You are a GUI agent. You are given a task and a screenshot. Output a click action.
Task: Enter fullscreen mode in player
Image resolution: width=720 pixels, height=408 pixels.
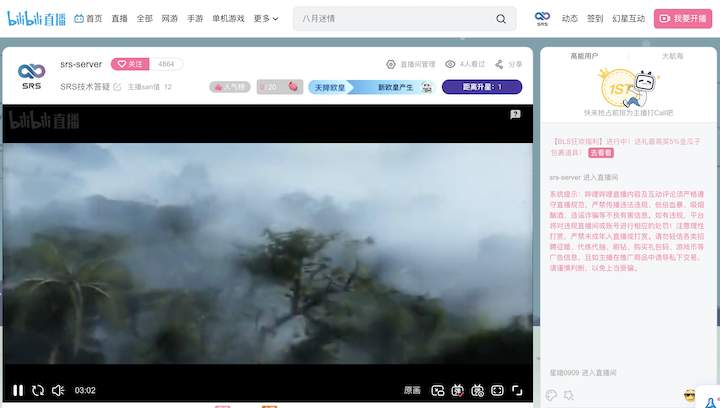pos(517,390)
